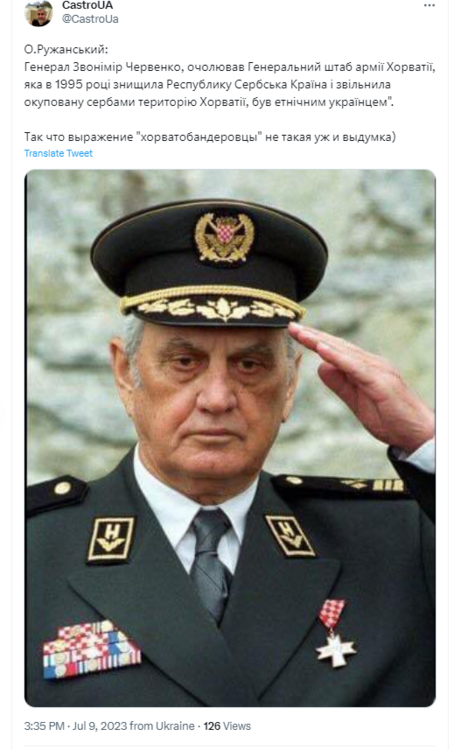Image resolution: width=454 pixels, height=750 pixels.
Task: Click the Translate Tweet link
Action: click(x=58, y=153)
